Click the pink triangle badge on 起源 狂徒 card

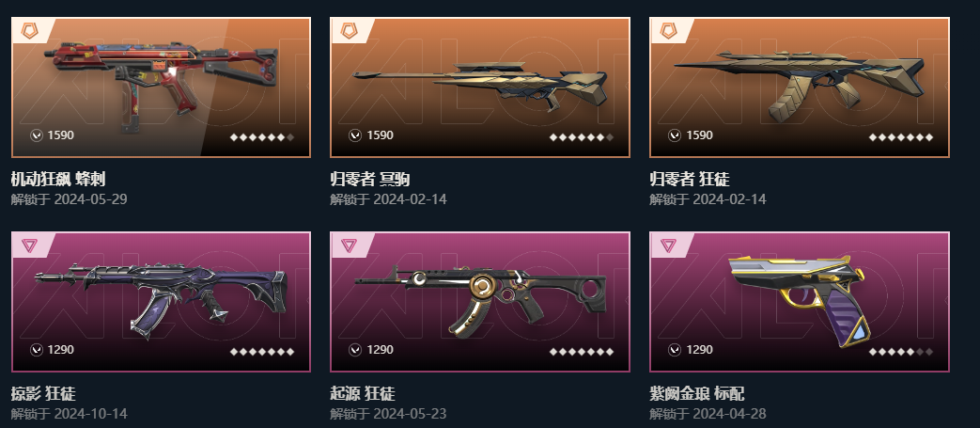pyautogui.click(x=349, y=246)
